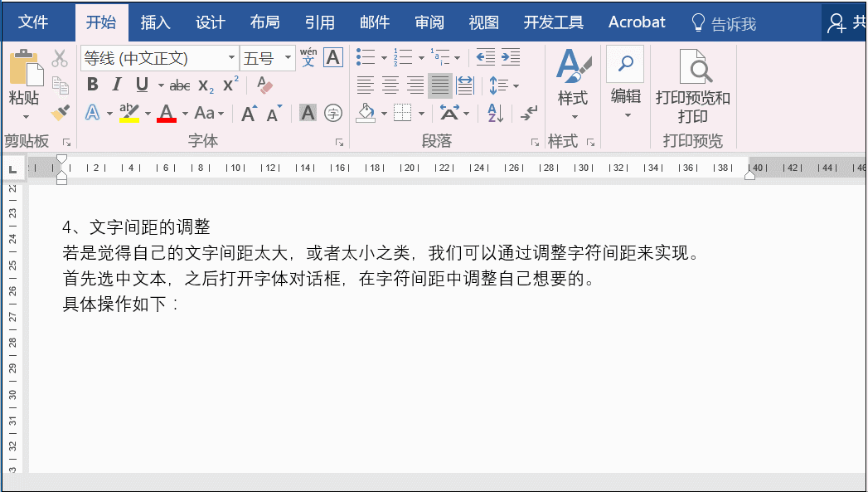Image resolution: width=868 pixels, height=492 pixels.
Task: Toggle the text highlight color swatch
Action: click(129, 113)
